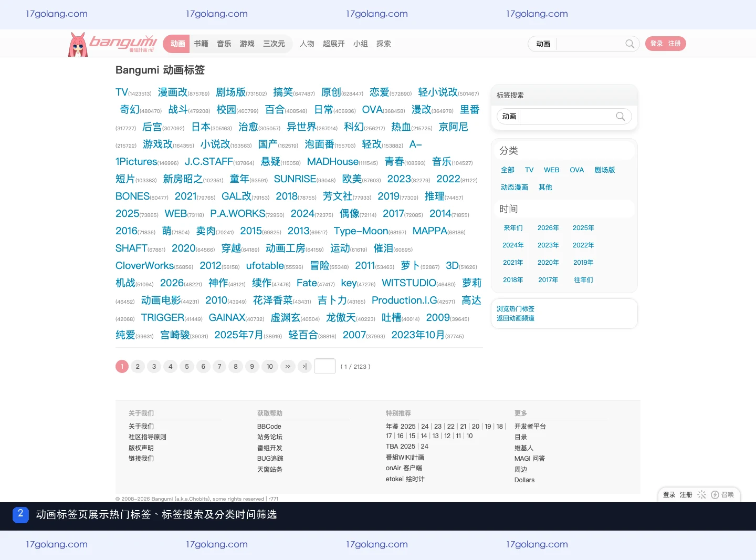Open 社区指导原则 footer link

coord(148,437)
